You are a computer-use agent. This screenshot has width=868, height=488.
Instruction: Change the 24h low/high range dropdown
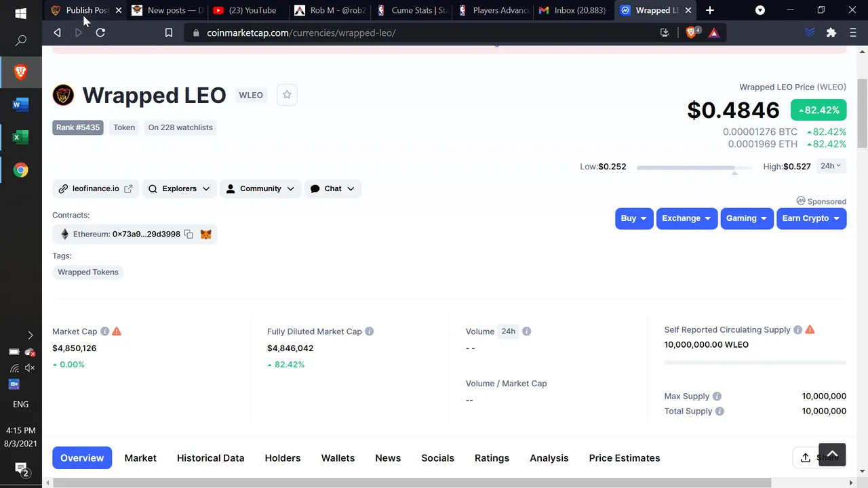pos(831,166)
